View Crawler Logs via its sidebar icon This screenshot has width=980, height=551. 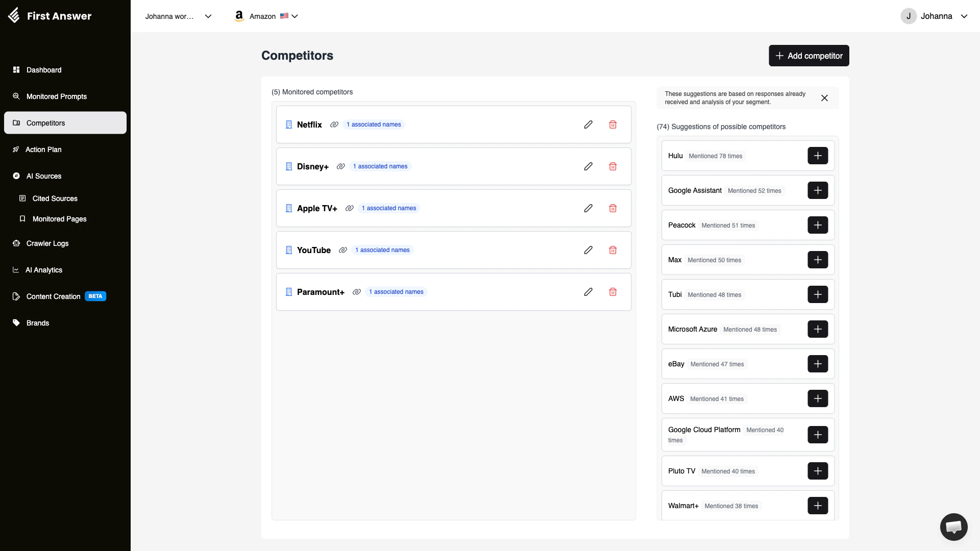tap(46, 243)
